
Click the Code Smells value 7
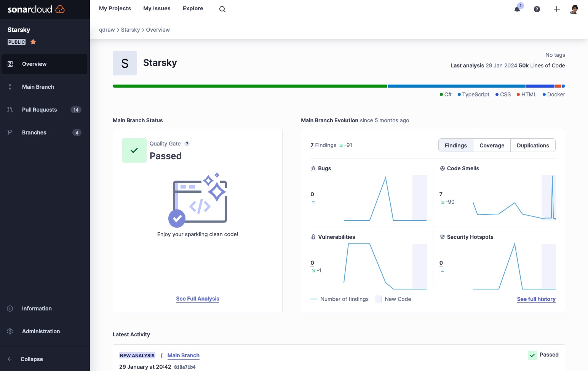point(441,194)
